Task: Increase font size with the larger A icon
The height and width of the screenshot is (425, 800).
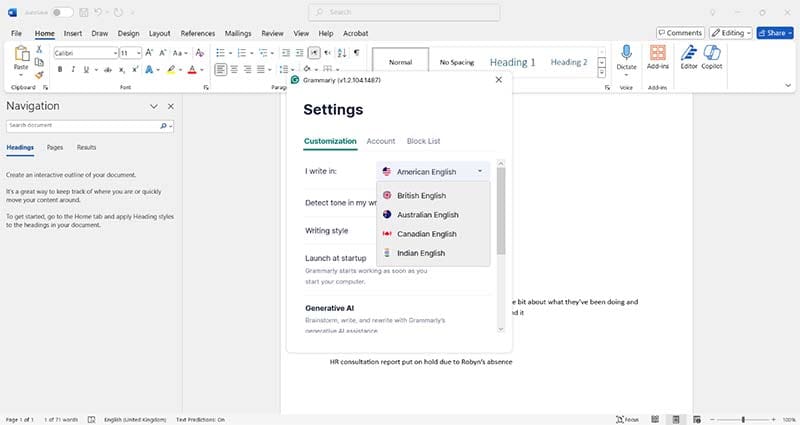Action: tap(149, 53)
